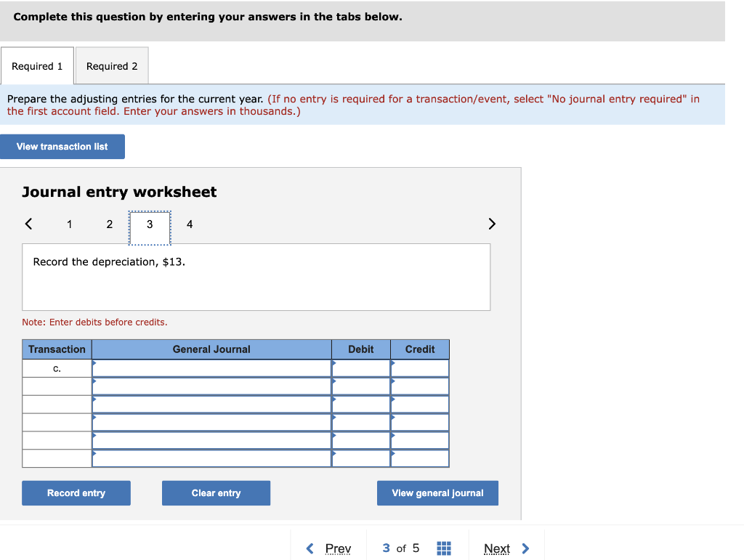Open the second account dropdown in General Journal
Viewport: 744px width, 560px height.
point(211,386)
